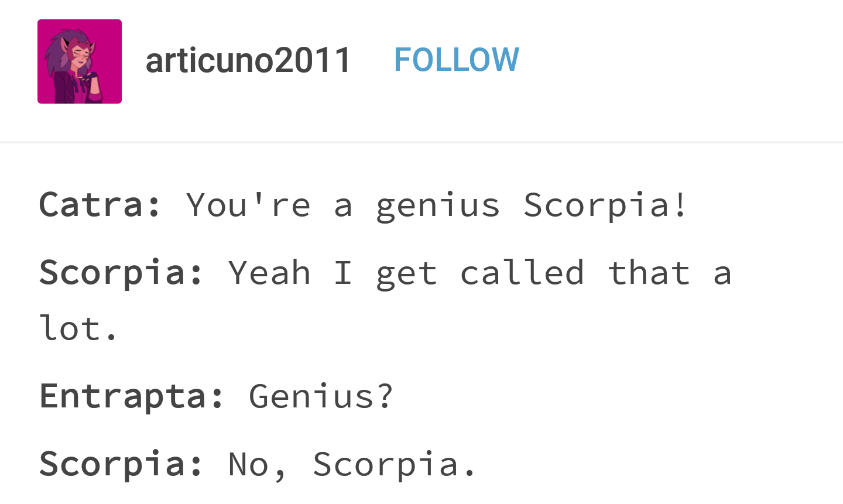This screenshot has width=843, height=504.
Task: Click the wrapped word 'lot.'
Action: click(x=79, y=328)
